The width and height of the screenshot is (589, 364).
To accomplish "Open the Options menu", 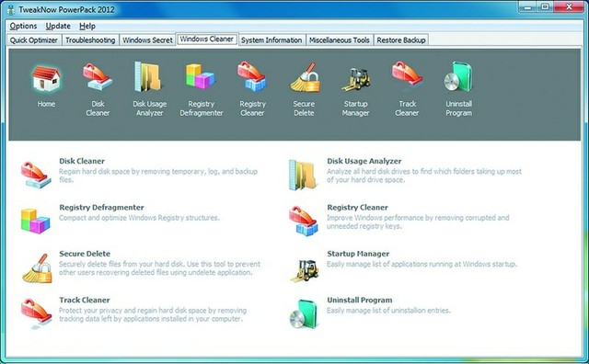I will [x=23, y=26].
